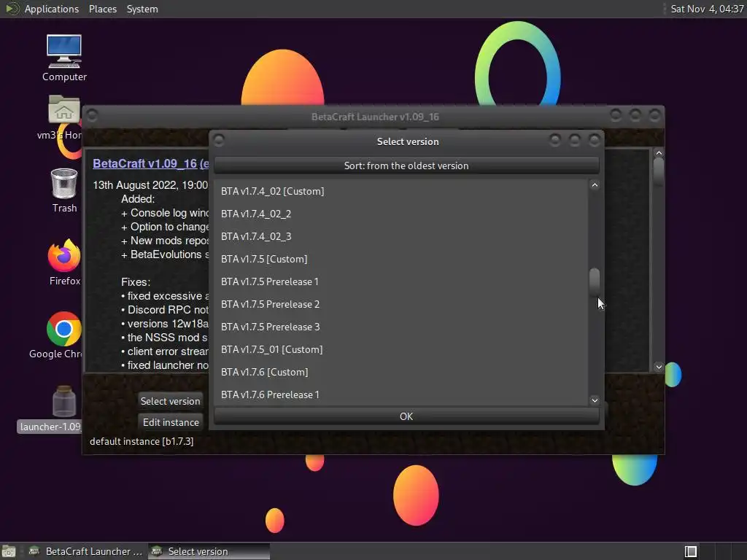Click the changelog scrollbar thumb in launcher
Screen dimensions: 747x560
[x=659, y=171]
